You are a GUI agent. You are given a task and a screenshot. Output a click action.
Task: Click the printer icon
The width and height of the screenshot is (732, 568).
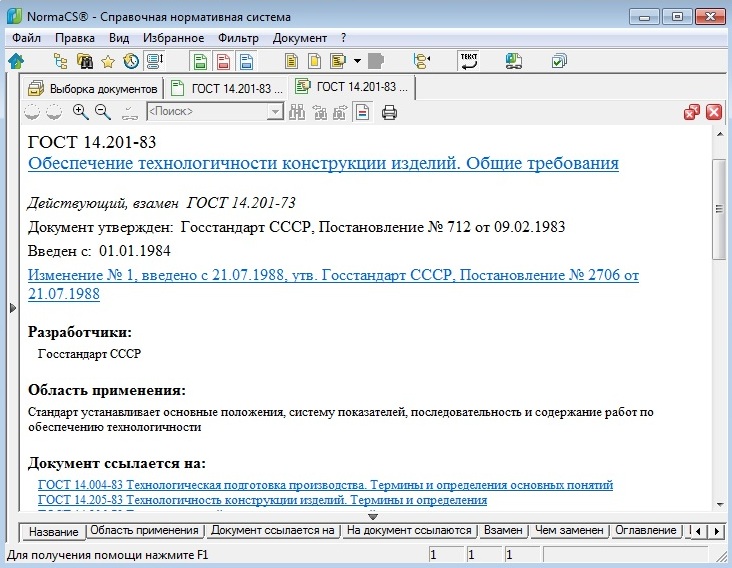(x=389, y=112)
